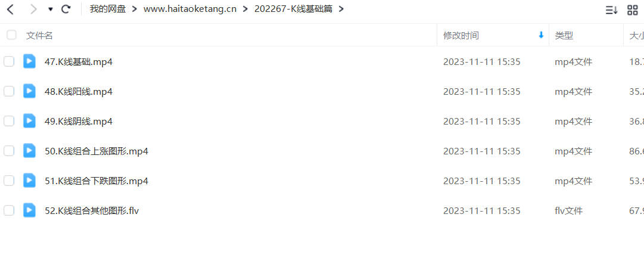Sort by the 文件名 column header

click(39, 35)
